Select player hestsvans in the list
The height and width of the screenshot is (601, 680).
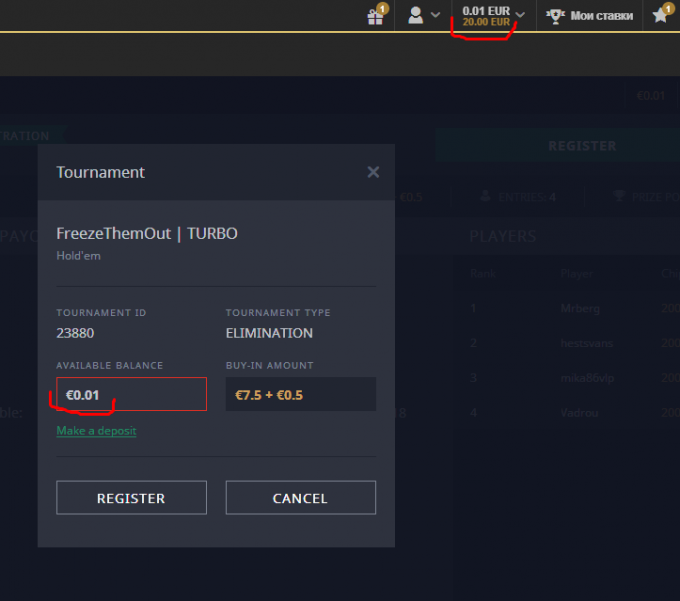click(x=586, y=343)
